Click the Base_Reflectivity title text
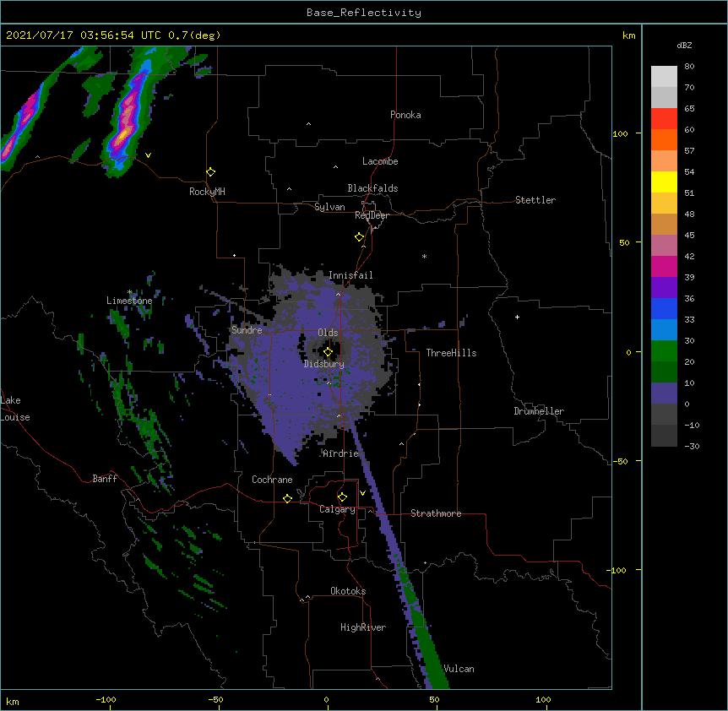Screen dimensions: 728x711 tap(364, 13)
